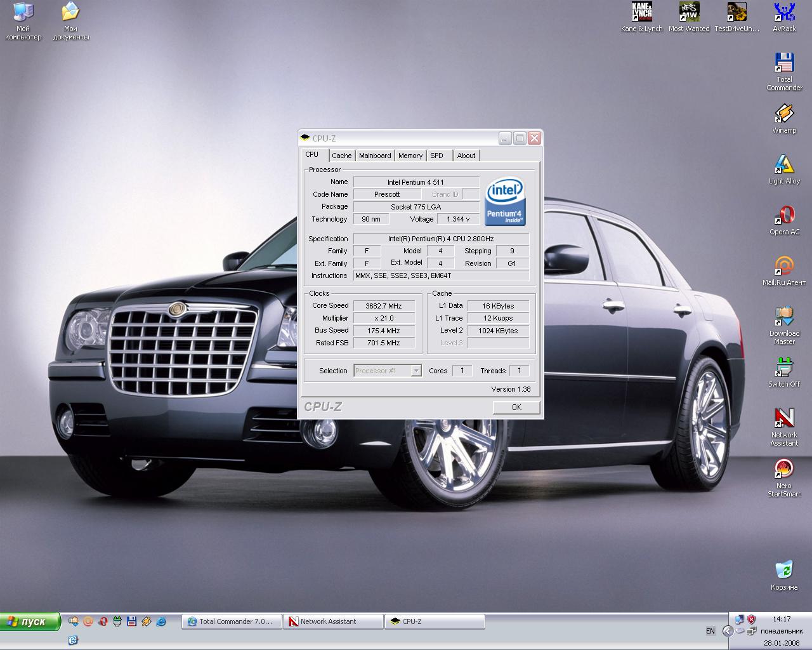Launch Internet Explorer from quick launch bar

point(161,621)
